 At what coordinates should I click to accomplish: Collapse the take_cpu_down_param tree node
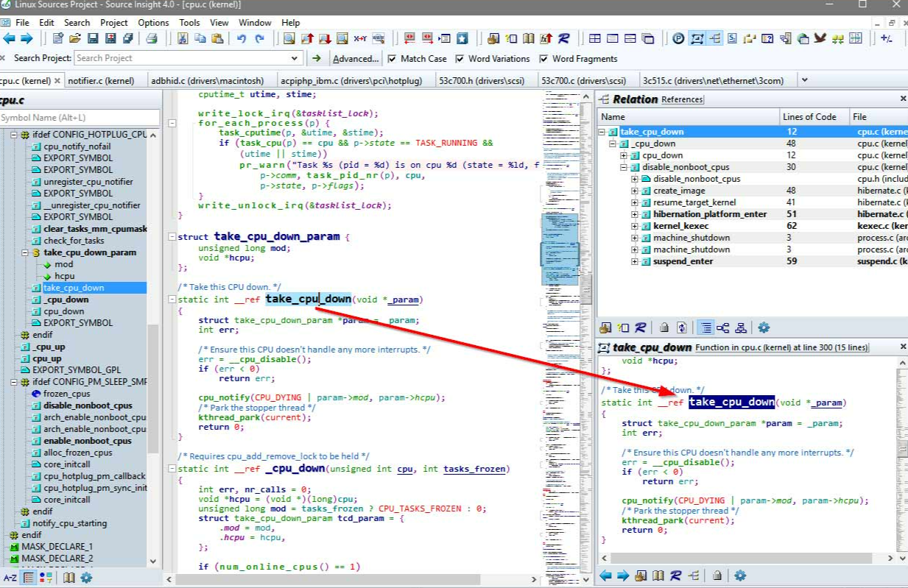(x=24, y=252)
